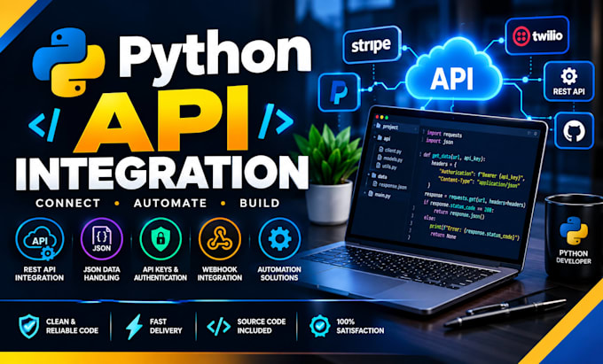Click the 'import json' code line
Screen dimensions: 603x364
439,142
